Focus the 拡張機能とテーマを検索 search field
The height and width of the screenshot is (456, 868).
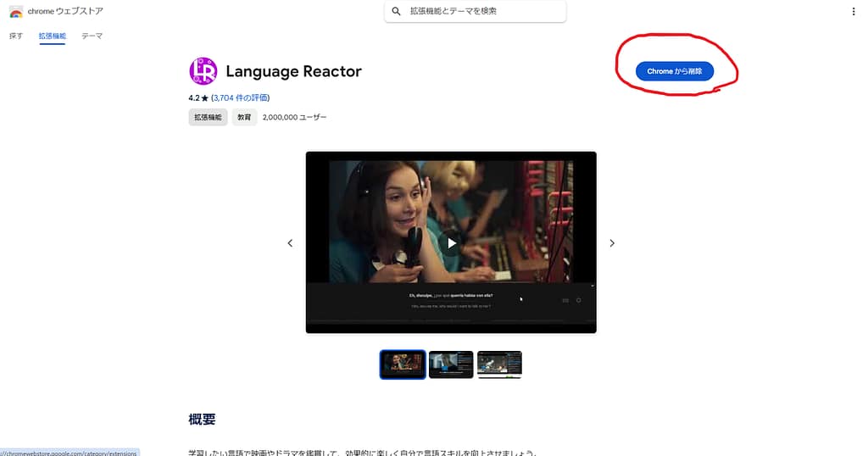[x=483, y=12]
